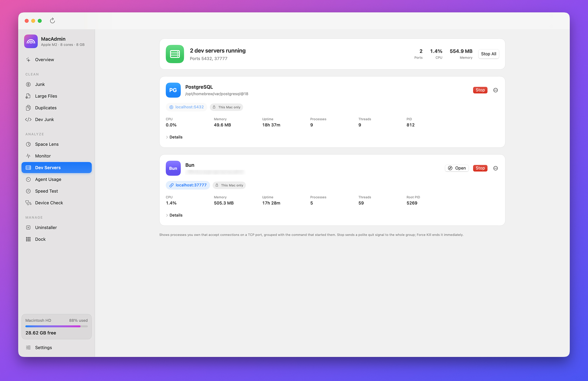Click the Junk icon in sidebar
The image size is (588, 381).
pyautogui.click(x=28, y=84)
